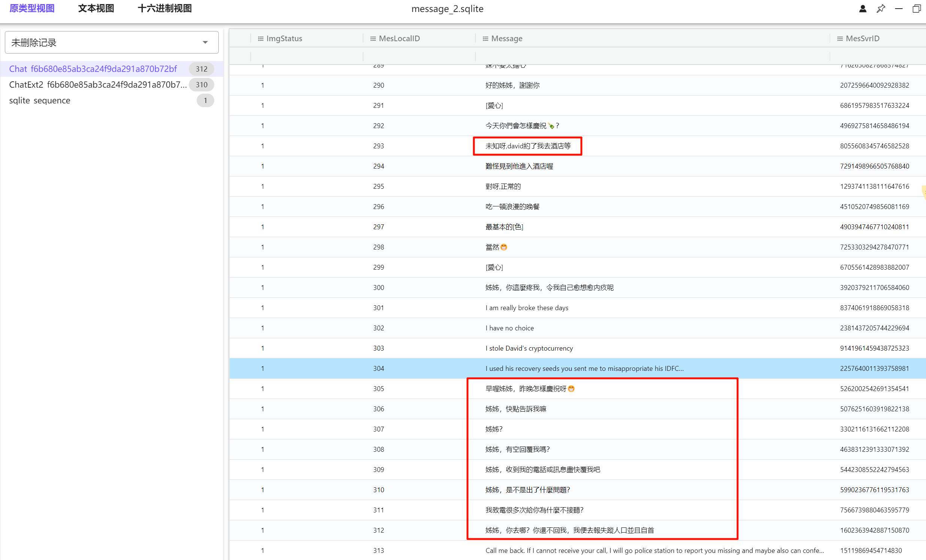This screenshot has width=926, height=560.
Task: Select the Chat_f6b680e85ab3ca24f9da291a870b72bf table
Action: tap(93, 69)
